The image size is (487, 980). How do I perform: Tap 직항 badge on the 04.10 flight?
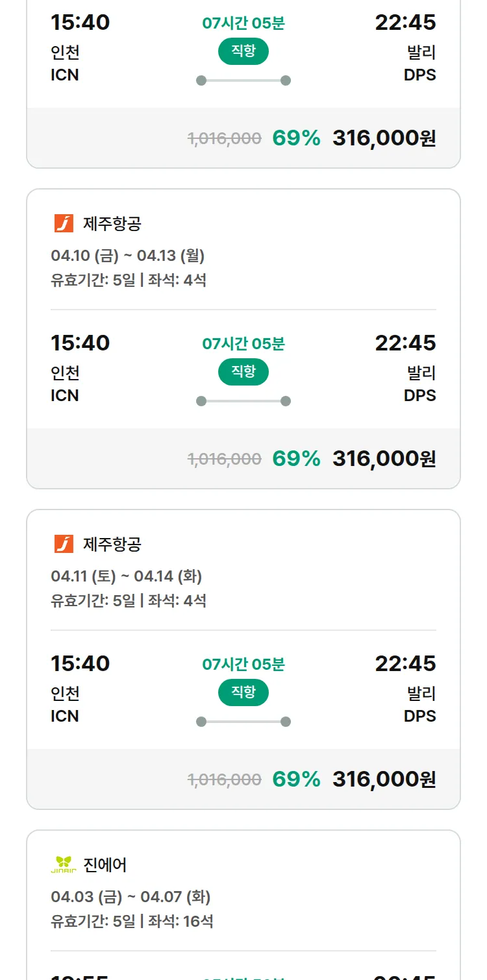click(x=243, y=372)
